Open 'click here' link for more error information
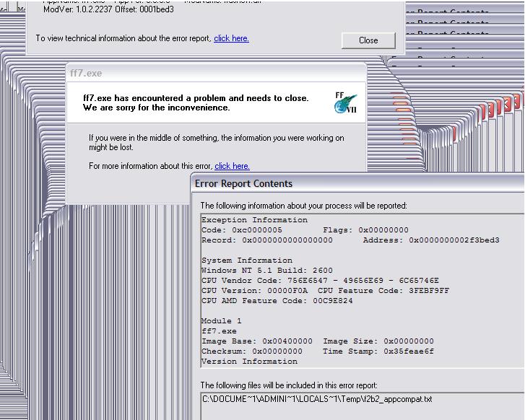 pyautogui.click(x=232, y=166)
